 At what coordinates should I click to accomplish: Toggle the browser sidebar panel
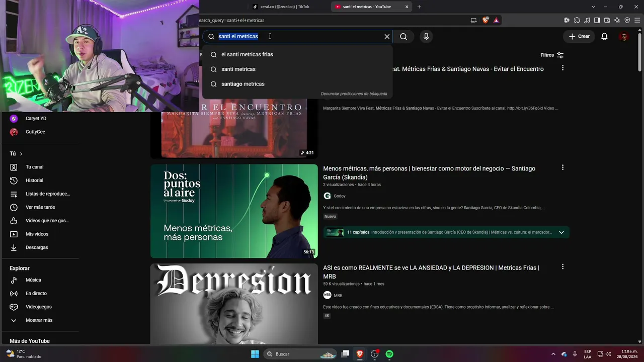597,20
